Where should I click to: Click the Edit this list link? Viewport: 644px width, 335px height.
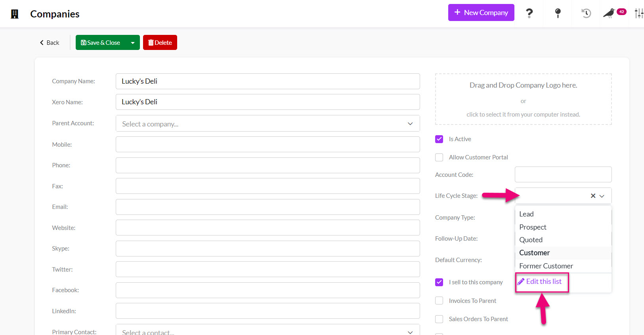pos(540,281)
